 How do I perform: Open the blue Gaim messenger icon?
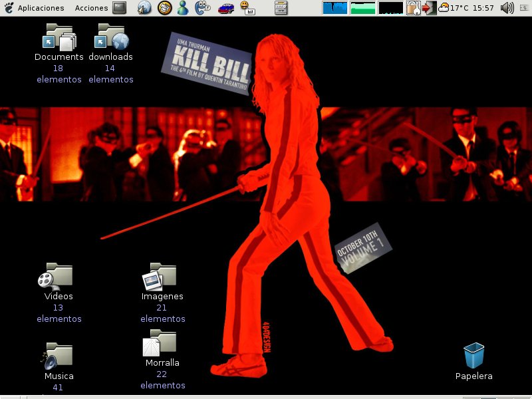click(203, 7)
